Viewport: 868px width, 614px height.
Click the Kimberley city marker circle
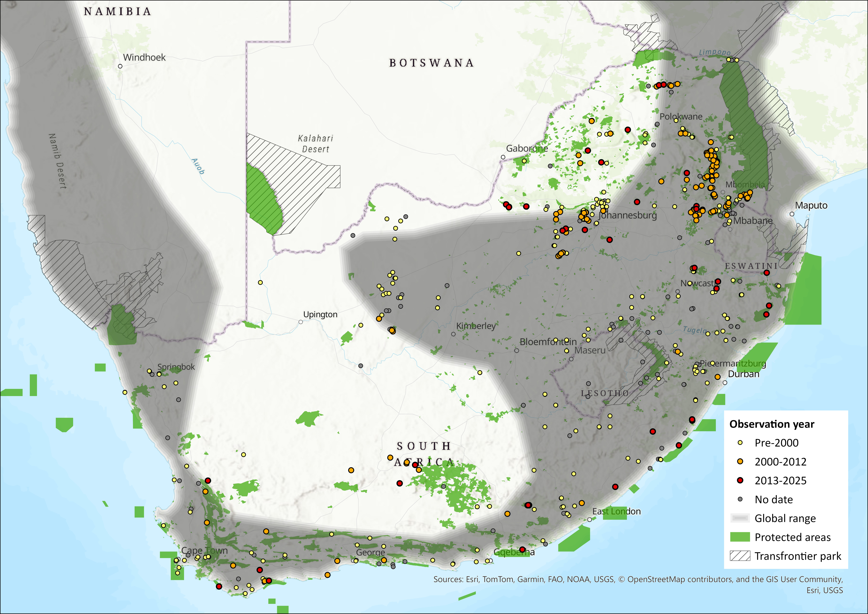453,334
